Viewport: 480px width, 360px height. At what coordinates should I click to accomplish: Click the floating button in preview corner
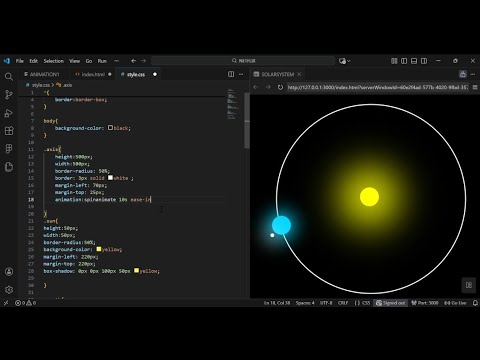coord(469,285)
